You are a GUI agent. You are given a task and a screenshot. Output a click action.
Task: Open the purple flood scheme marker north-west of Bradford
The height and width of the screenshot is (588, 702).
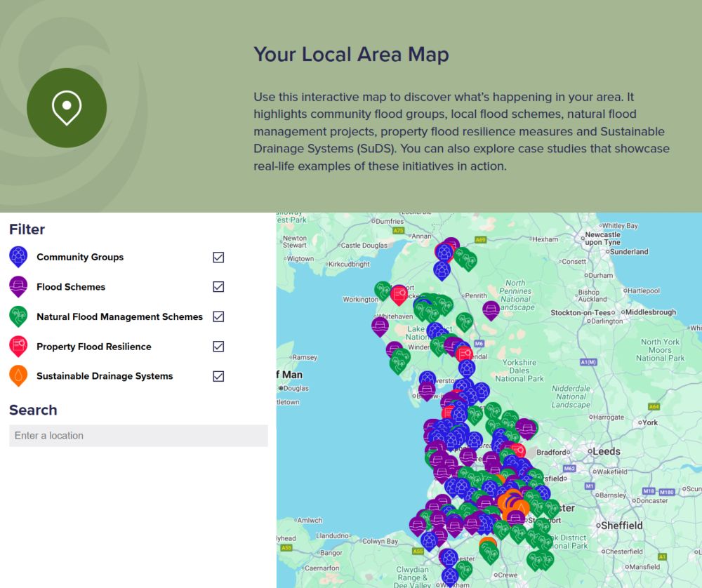(526, 428)
